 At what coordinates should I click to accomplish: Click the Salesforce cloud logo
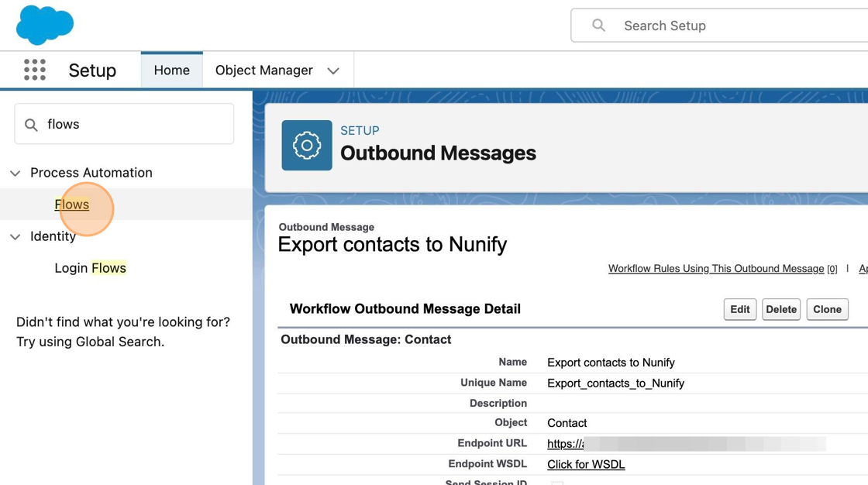[x=45, y=25]
